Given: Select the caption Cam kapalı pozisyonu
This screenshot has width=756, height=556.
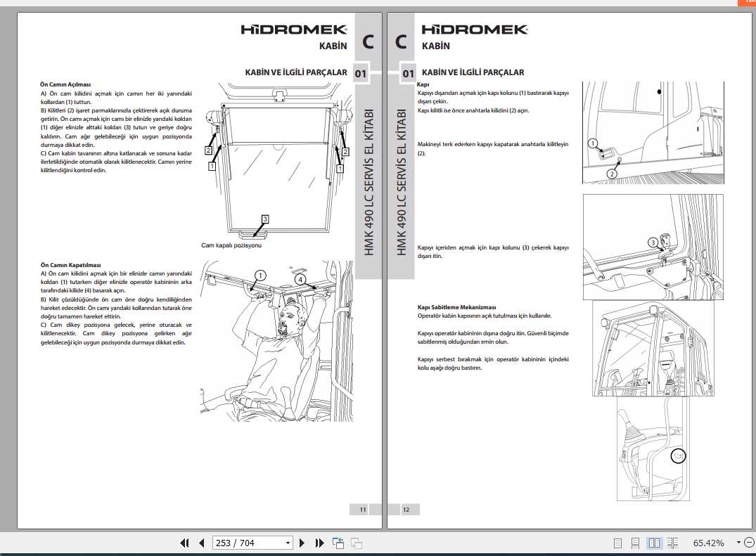Looking at the screenshot, I should click(231, 245).
